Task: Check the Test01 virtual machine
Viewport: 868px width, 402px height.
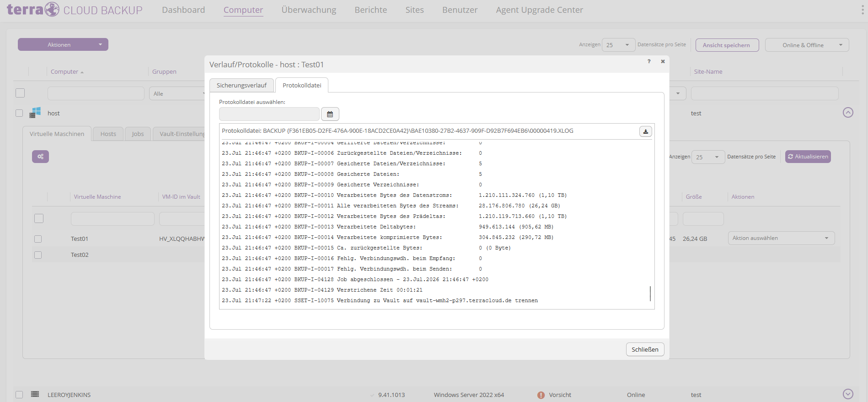Action: pos(38,239)
